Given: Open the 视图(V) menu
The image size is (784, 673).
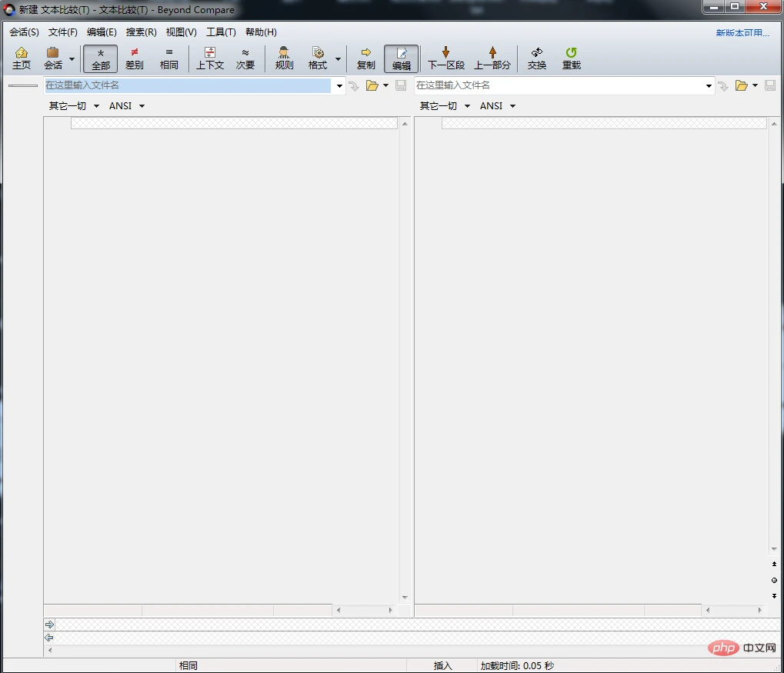Looking at the screenshot, I should click(x=181, y=32).
